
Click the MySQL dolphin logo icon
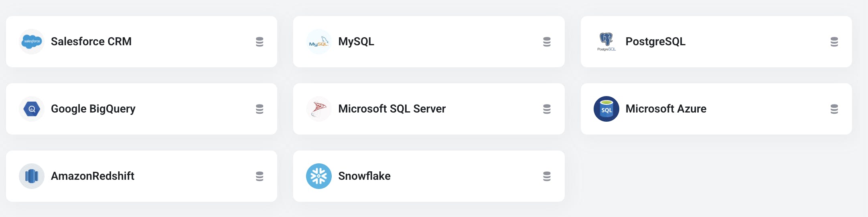point(319,42)
